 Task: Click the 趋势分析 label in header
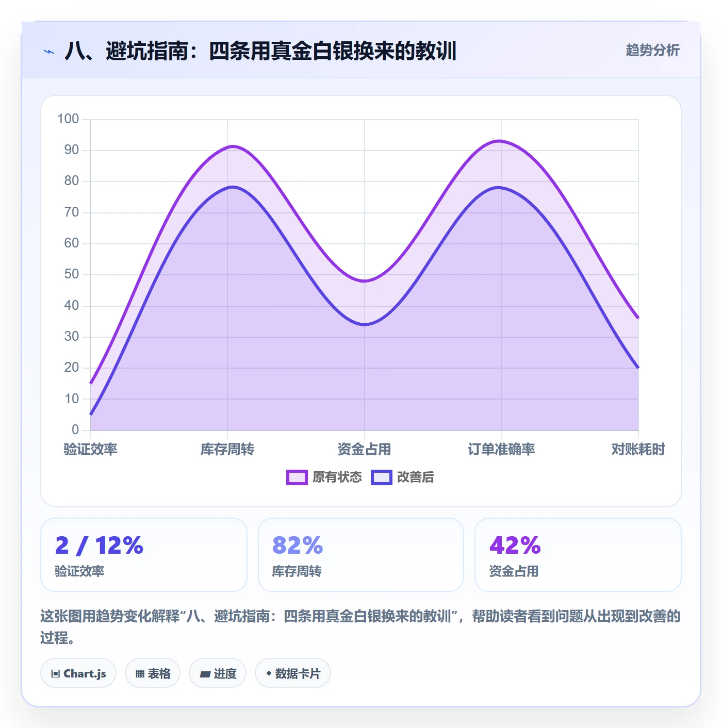click(652, 50)
